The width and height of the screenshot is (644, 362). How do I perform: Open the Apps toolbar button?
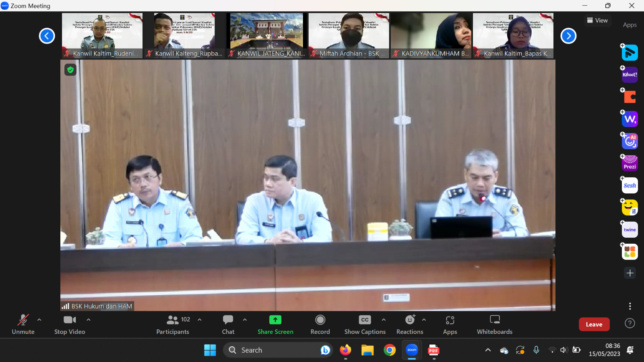[x=450, y=324]
